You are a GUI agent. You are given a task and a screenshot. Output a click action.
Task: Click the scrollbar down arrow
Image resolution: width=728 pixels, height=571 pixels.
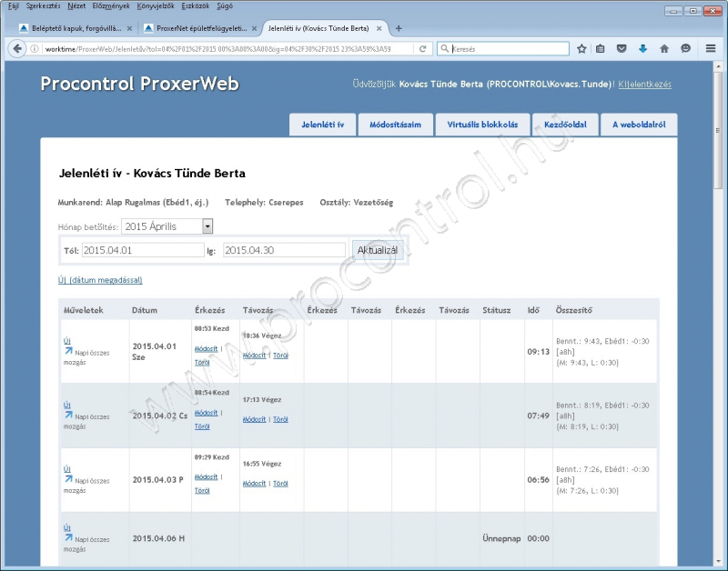[x=718, y=560]
